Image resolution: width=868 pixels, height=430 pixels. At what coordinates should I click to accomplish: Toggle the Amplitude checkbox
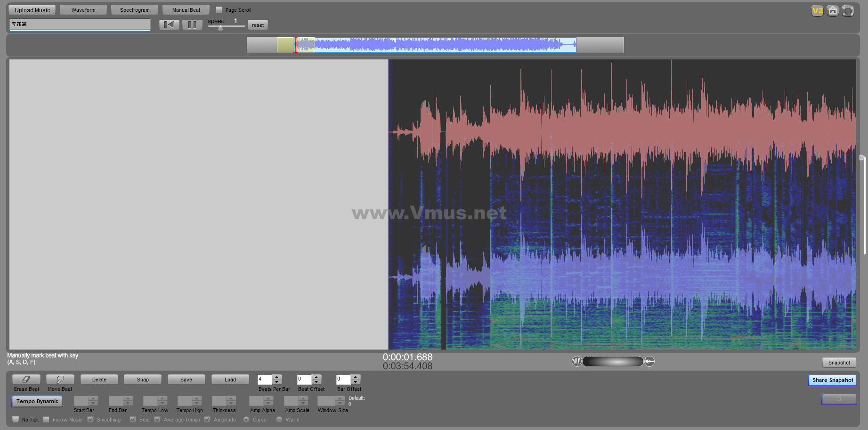207,419
